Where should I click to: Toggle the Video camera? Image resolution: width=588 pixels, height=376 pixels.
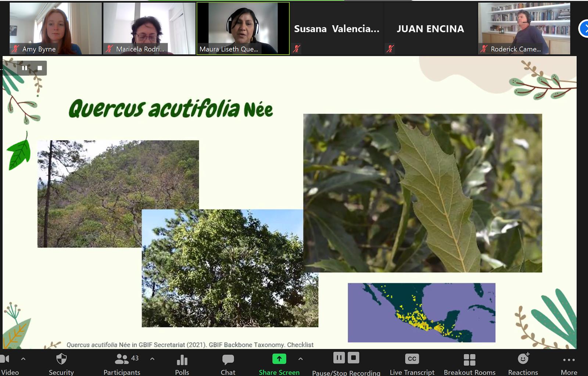click(x=5, y=359)
